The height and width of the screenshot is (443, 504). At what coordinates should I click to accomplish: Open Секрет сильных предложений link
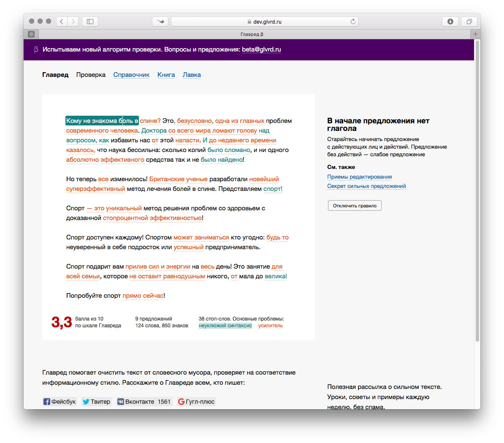(366, 186)
